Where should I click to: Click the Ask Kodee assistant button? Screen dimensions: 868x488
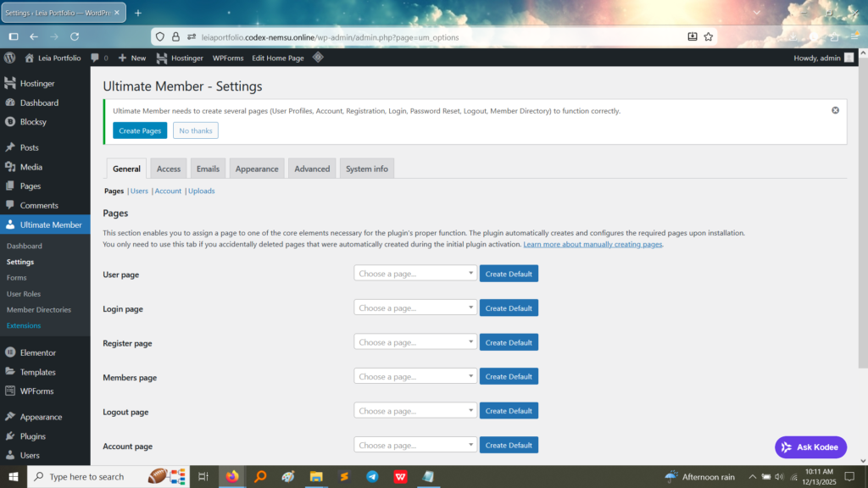point(810,447)
